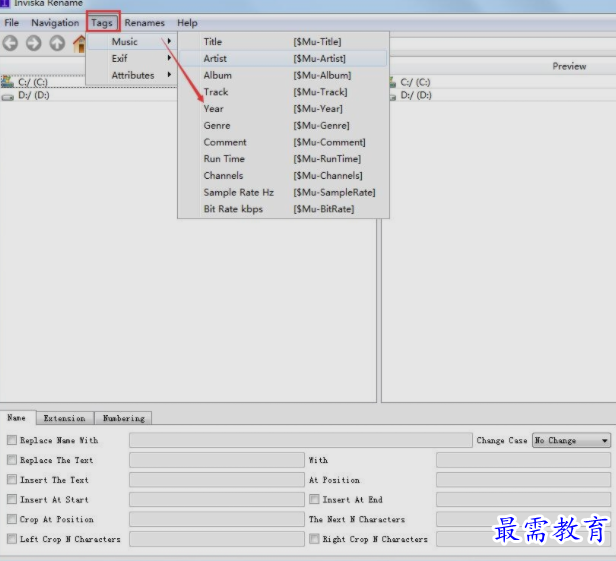
Task: Click the Home folder icon
Action: click(80, 43)
